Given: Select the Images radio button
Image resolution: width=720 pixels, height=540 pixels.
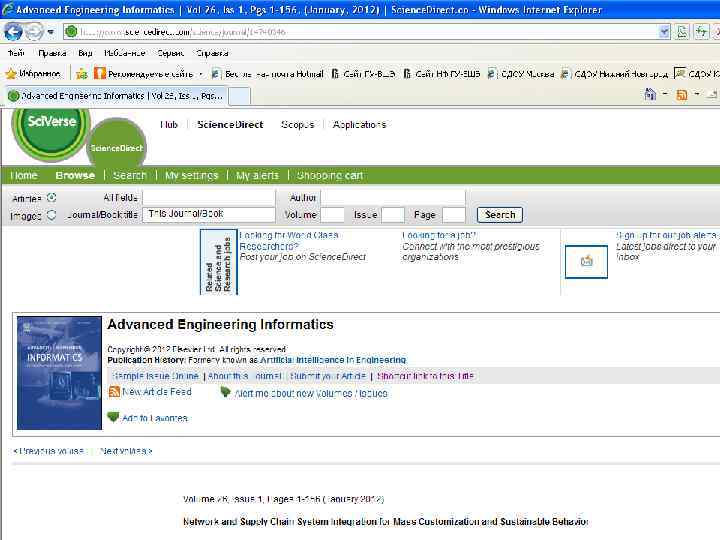Looking at the screenshot, I should 51,215.
